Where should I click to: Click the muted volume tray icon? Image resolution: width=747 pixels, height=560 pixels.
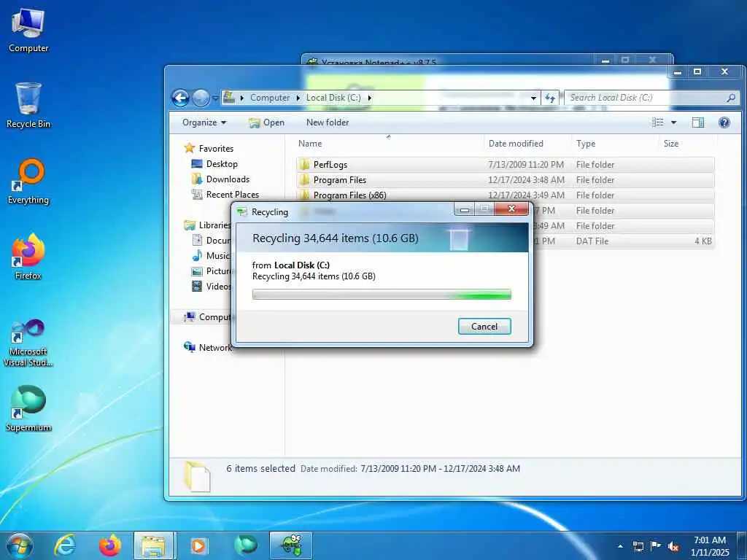click(673, 546)
